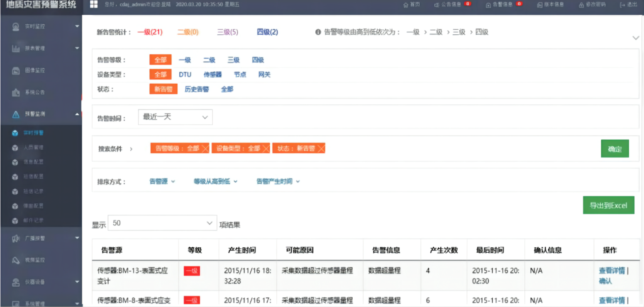The image size is (644, 307).
Task: Select 三级 in the 告警等级 filter row
Action: click(x=234, y=60)
